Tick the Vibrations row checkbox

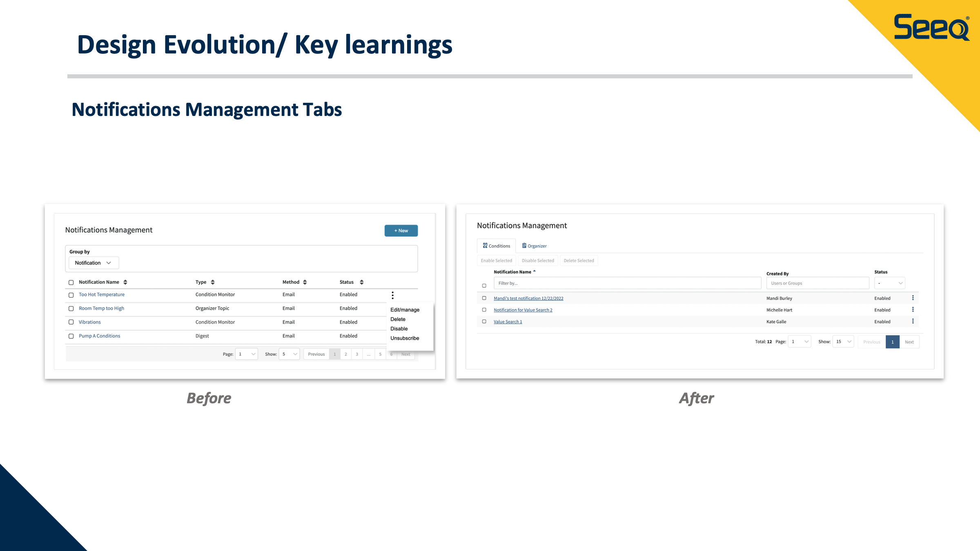point(71,322)
